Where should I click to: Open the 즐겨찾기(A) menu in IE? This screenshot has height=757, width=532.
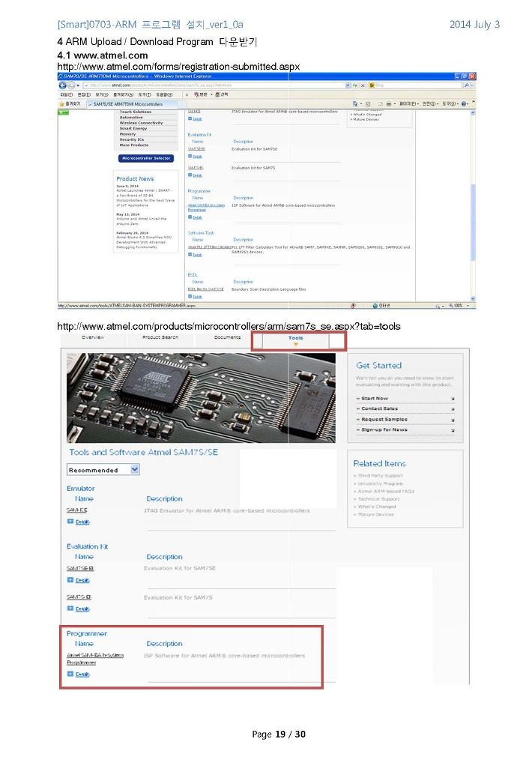click(x=123, y=94)
